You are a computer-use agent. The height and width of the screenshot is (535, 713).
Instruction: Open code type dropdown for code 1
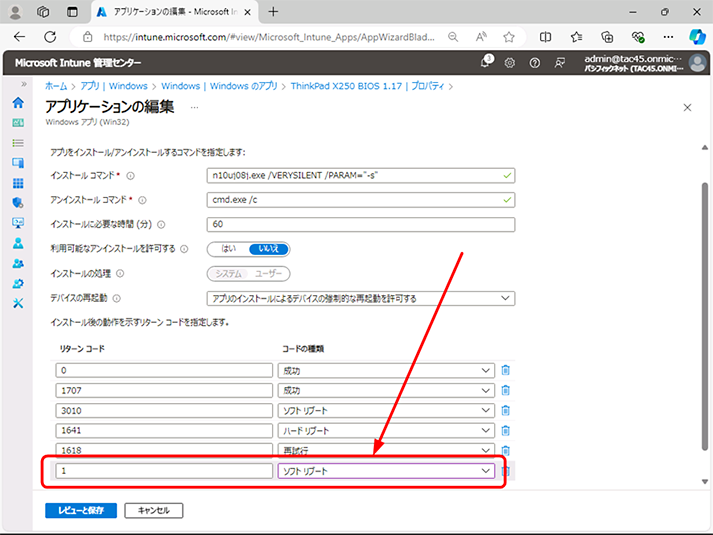pyautogui.click(x=386, y=471)
